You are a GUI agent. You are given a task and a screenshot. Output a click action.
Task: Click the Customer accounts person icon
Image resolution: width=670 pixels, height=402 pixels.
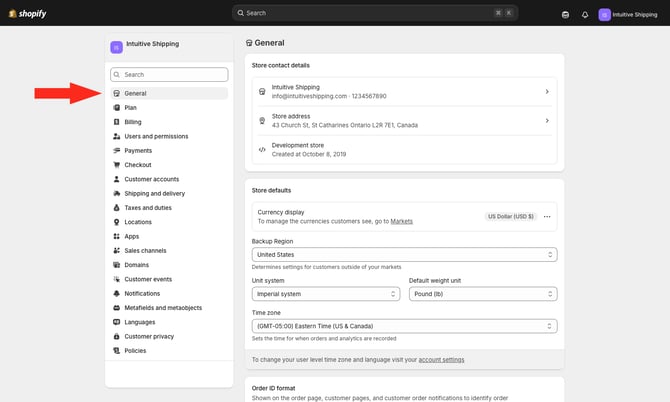(x=117, y=179)
